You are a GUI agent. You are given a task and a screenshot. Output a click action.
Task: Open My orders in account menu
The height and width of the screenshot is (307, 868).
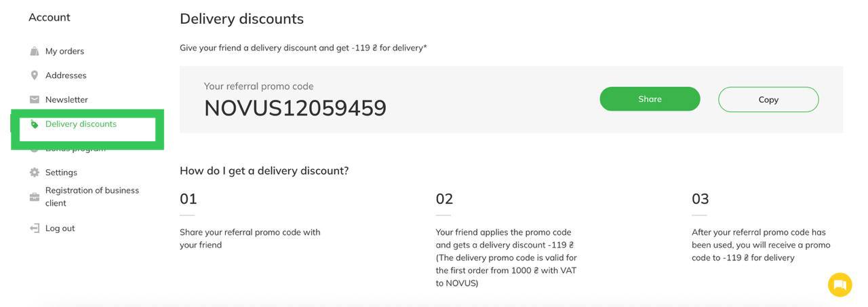coord(64,52)
